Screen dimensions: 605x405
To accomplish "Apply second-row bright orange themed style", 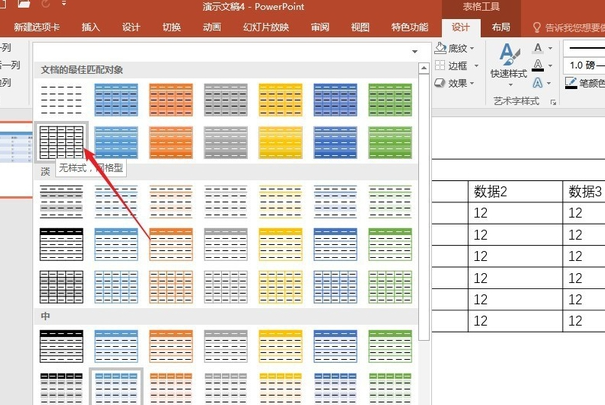I will click(171, 142).
